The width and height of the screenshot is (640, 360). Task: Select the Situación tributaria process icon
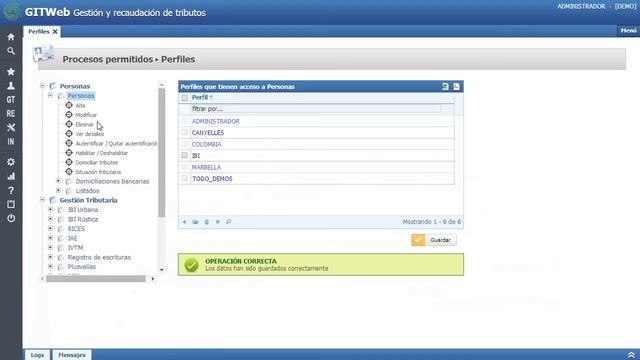coord(69,172)
